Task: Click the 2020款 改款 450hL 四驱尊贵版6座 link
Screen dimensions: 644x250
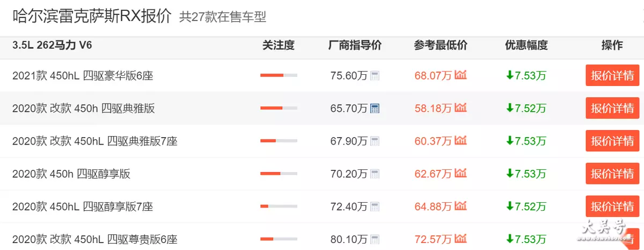Action: (95, 239)
